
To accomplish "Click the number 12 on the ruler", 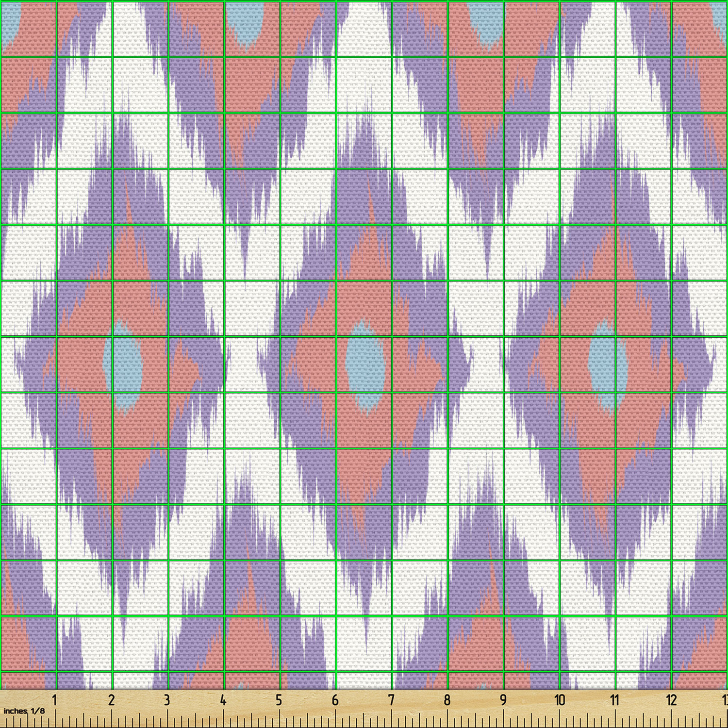I will pos(671,700).
